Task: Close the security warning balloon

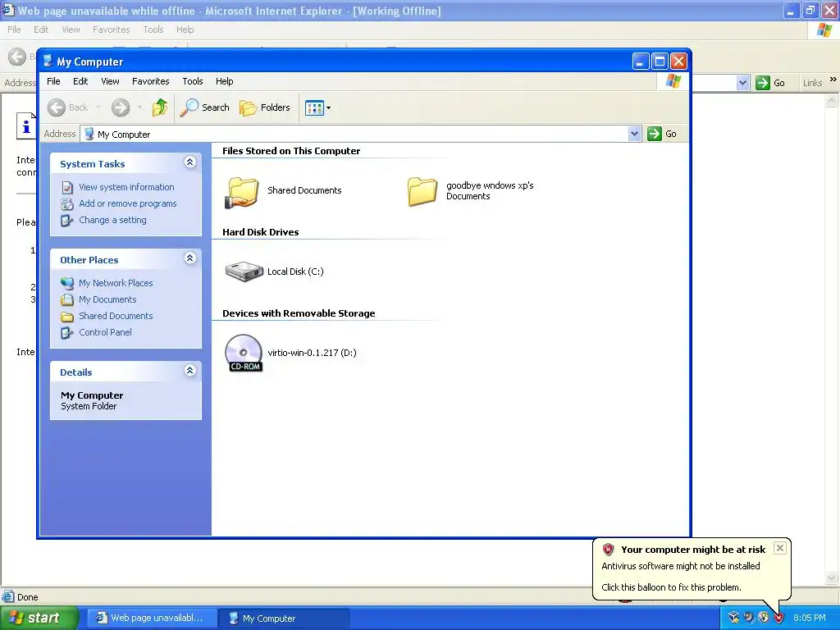Action: pyautogui.click(x=780, y=548)
